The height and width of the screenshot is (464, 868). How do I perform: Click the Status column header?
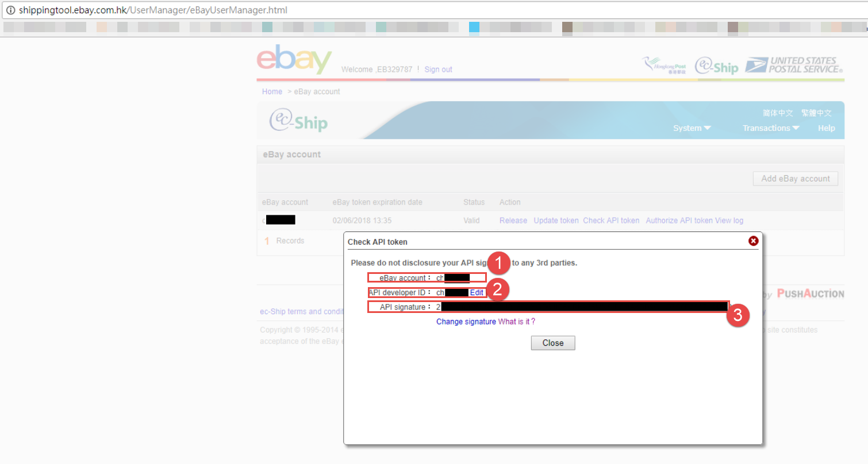(x=474, y=202)
